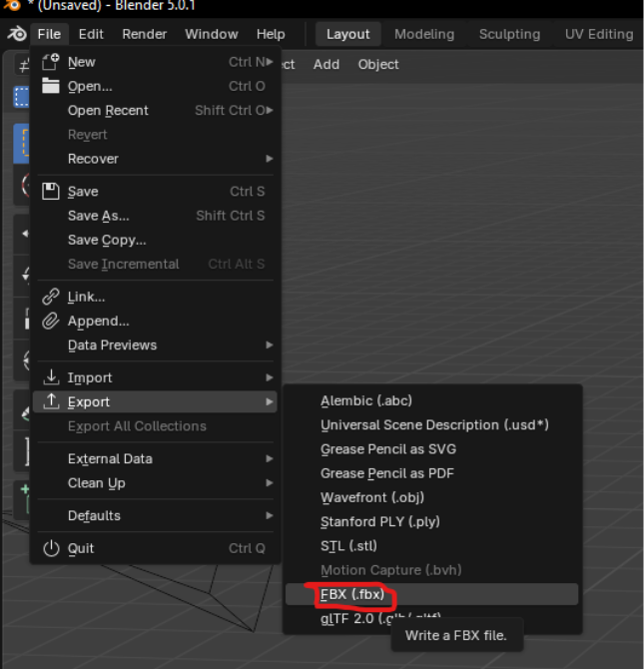This screenshot has width=644, height=669.
Task: Open the Render menu
Action: tap(144, 34)
